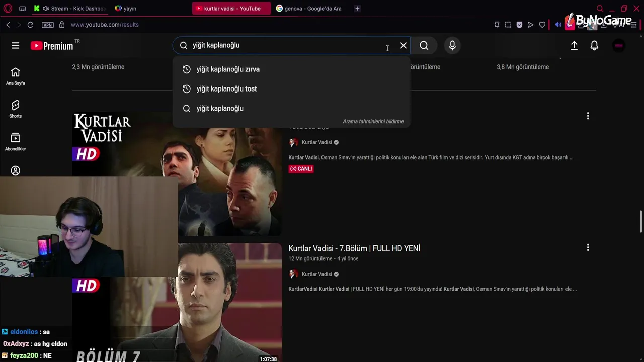Reload the YouTube page
The width and height of the screenshot is (644, 362).
point(30,25)
